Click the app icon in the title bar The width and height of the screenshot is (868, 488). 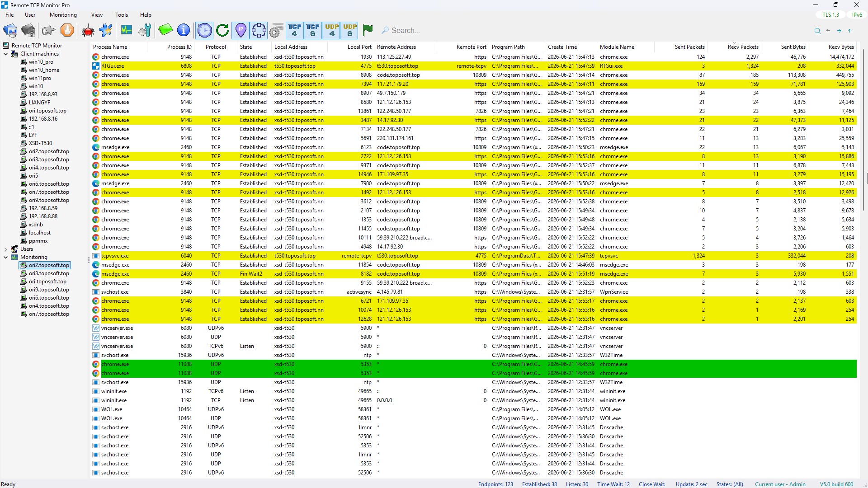click(5, 5)
